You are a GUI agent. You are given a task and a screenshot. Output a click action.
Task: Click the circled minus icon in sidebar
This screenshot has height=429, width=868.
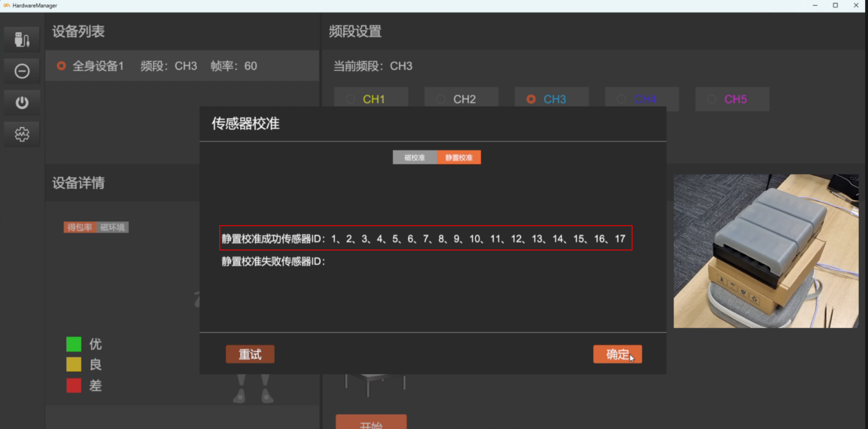click(x=22, y=71)
